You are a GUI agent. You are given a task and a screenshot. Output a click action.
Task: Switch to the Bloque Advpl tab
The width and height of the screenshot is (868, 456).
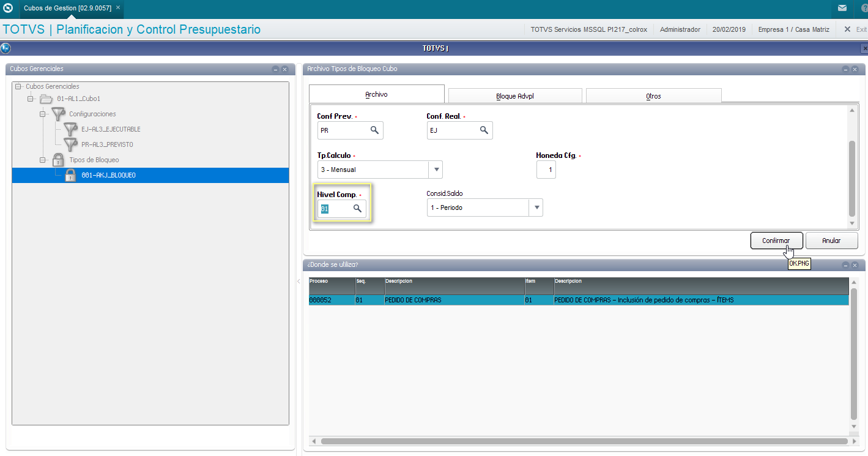[x=515, y=96]
